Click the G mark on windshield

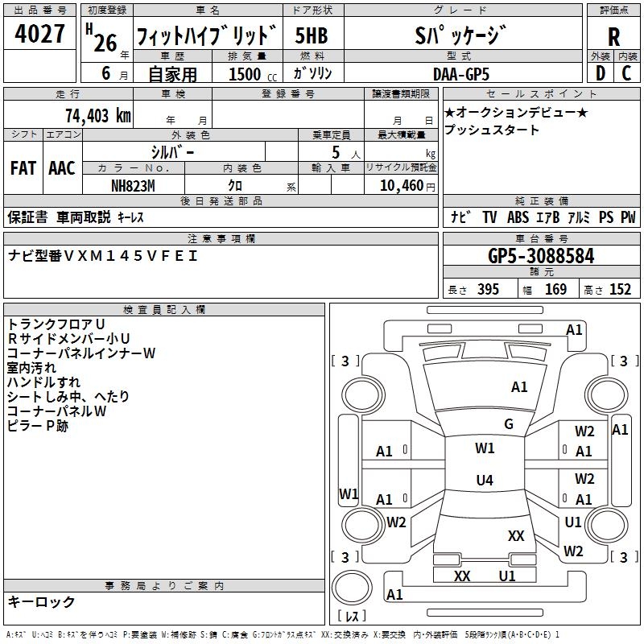[x=509, y=423]
